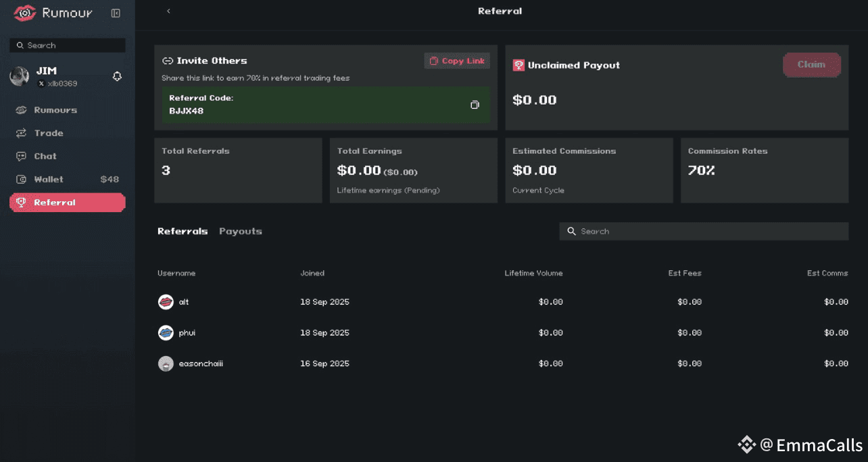Click the back chevron beside Referral title
This screenshot has height=462, width=868.
pyautogui.click(x=168, y=11)
